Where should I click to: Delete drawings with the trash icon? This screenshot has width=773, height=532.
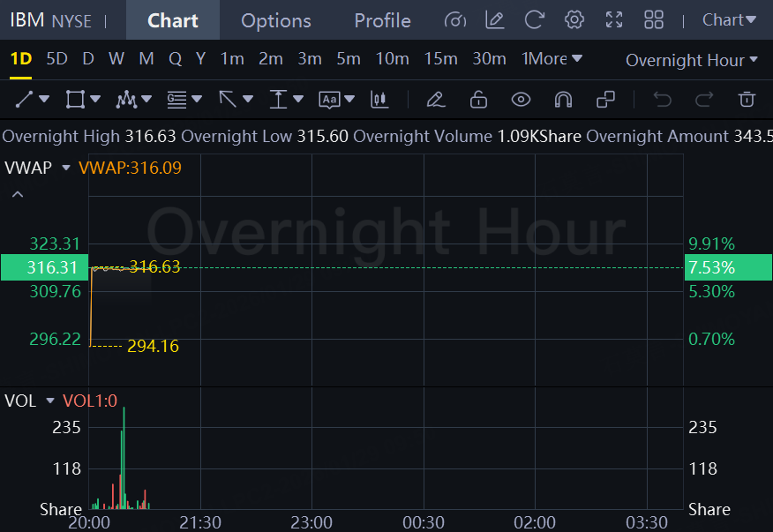pos(747,100)
